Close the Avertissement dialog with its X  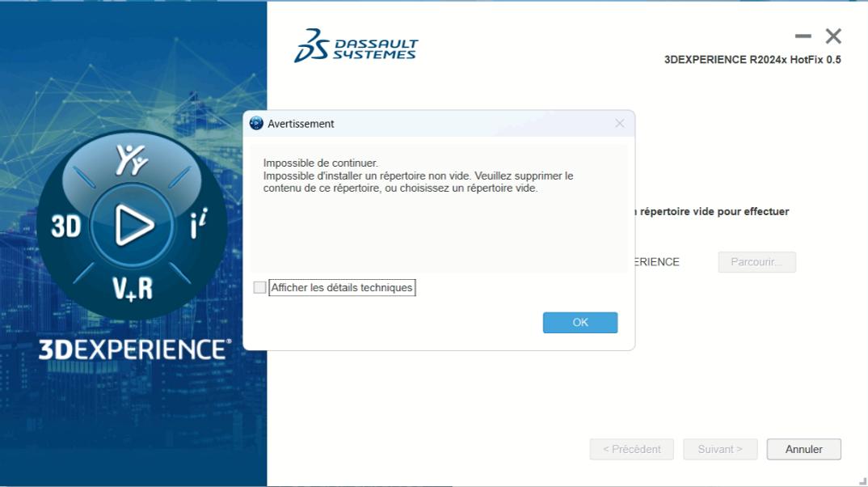coord(620,124)
